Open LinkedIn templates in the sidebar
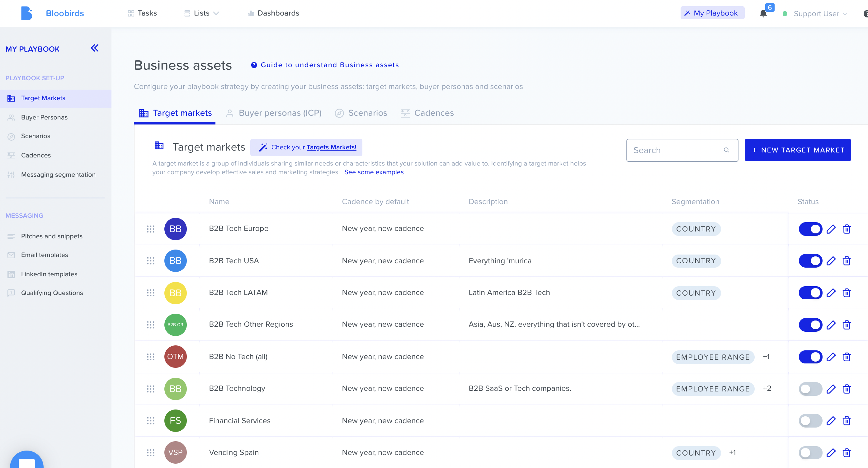Screen dimensions: 868x468 (x=56, y=274)
